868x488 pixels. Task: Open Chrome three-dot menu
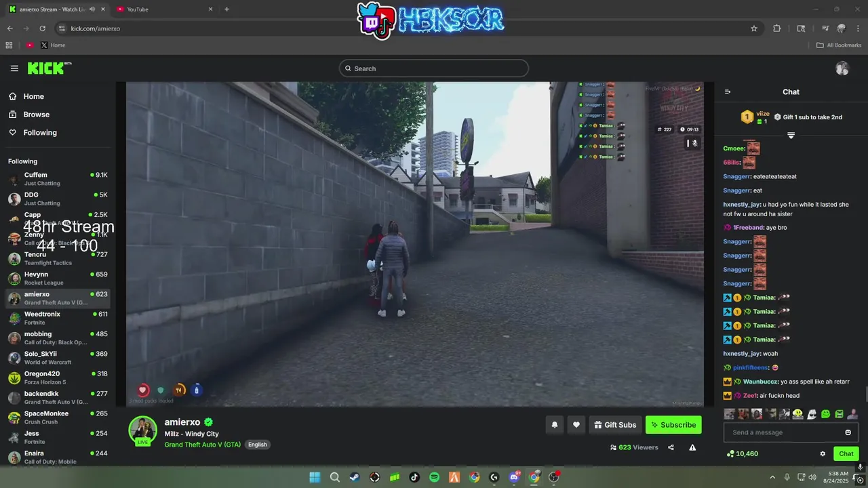[x=858, y=28]
